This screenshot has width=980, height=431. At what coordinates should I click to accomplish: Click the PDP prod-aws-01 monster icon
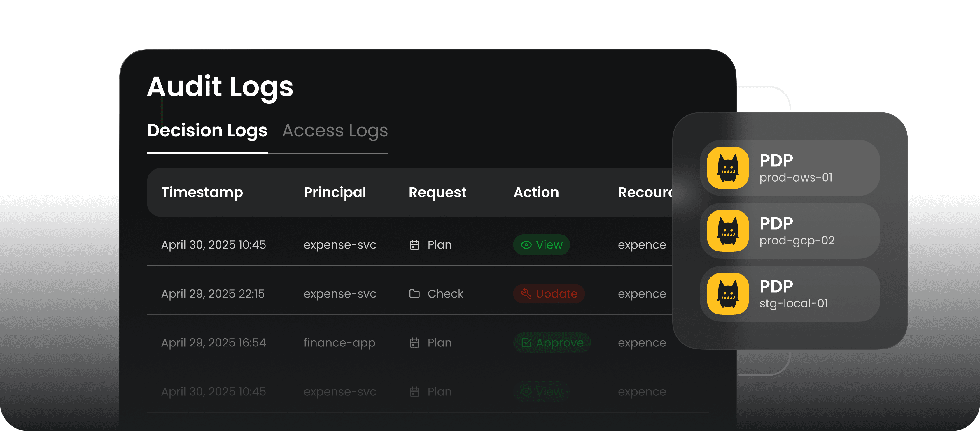727,168
